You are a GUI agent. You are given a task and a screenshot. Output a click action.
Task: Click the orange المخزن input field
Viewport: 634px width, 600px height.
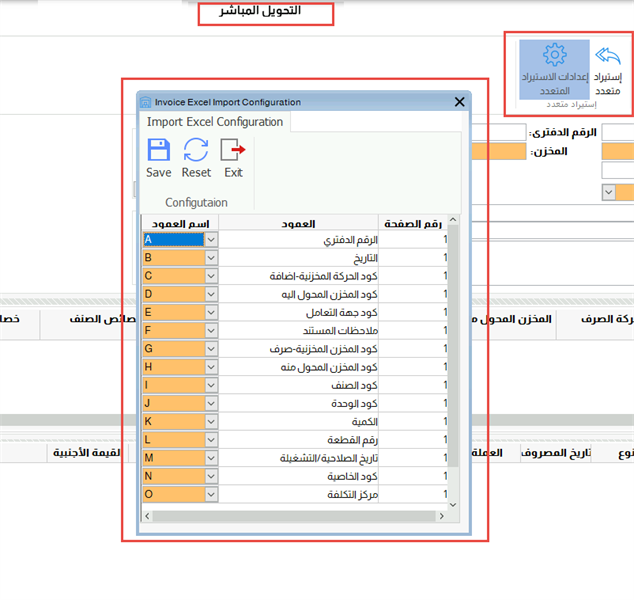pos(496,151)
